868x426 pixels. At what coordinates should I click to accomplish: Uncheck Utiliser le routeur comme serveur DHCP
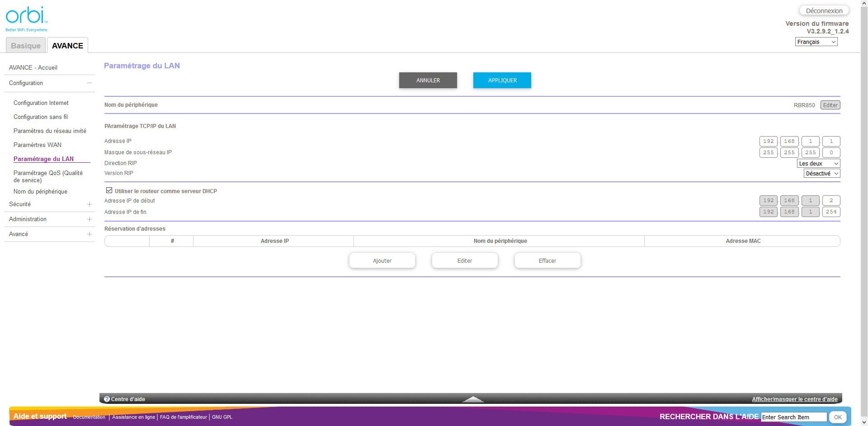click(108, 190)
